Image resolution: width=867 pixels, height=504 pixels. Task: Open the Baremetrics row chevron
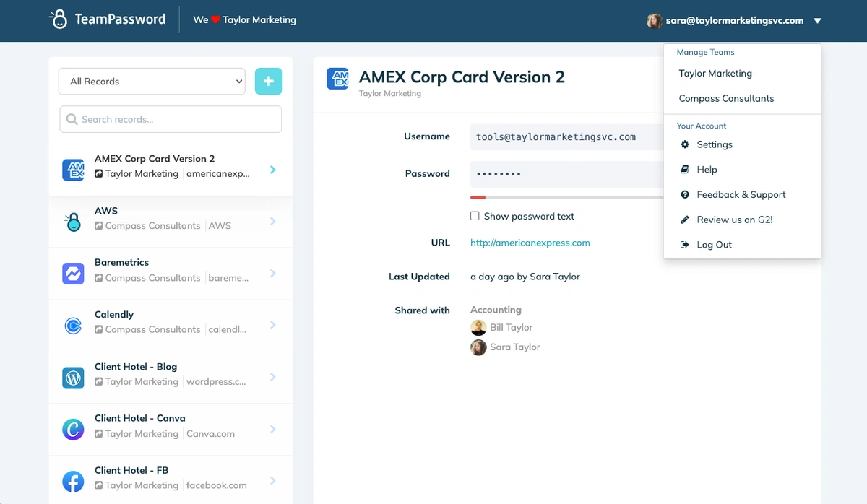(273, 273)
